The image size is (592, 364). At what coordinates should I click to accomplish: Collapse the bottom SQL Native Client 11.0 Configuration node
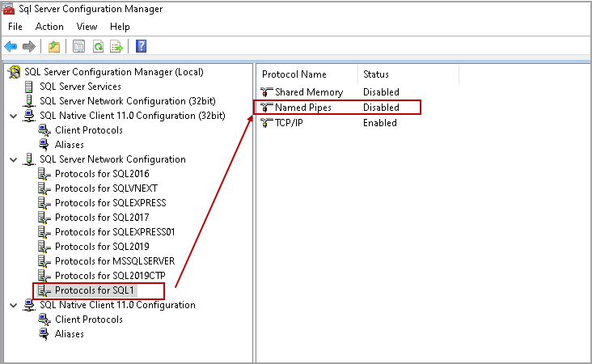tap(12, 305)
